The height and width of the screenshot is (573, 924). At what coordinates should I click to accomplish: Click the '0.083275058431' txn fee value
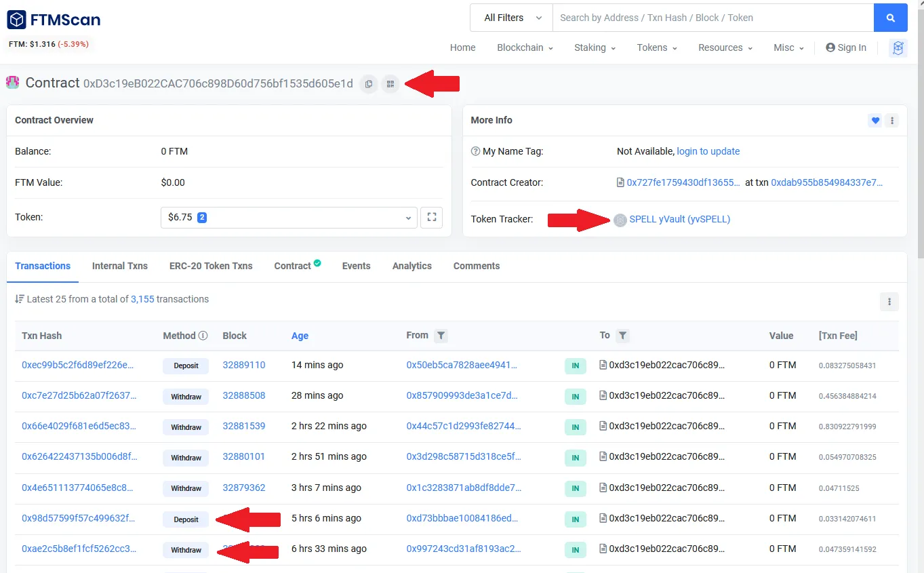(847, 365)
